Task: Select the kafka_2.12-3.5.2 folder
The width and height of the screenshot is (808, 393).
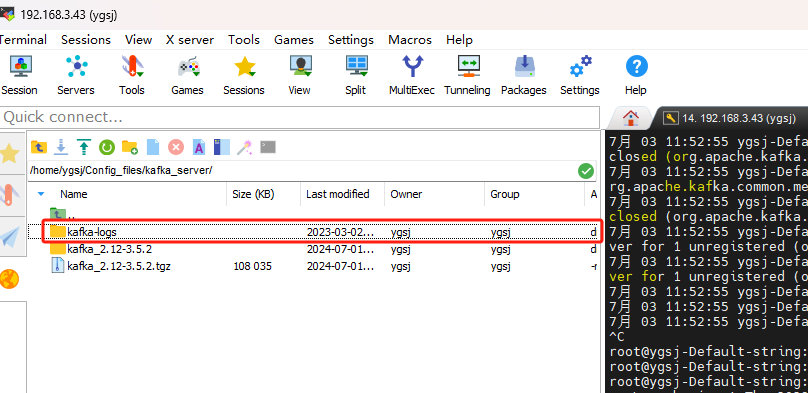Action: point(109,249)
